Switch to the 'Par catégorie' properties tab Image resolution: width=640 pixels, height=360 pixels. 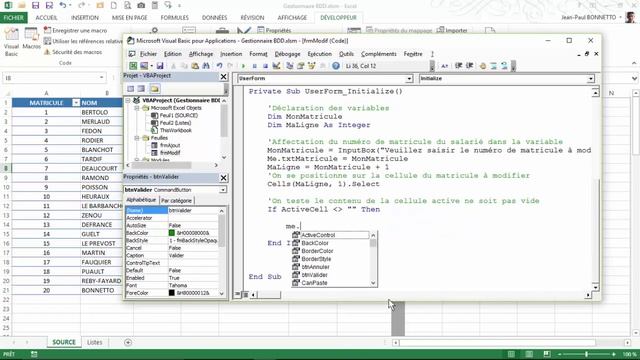click(x=176, y=200)
